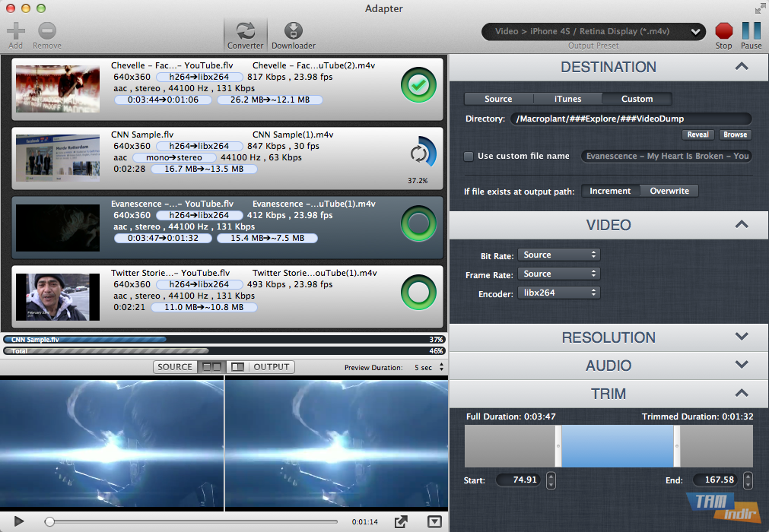Pause the conversion queue
This screenshot has width=769, height=532.
tap(752, 31)
